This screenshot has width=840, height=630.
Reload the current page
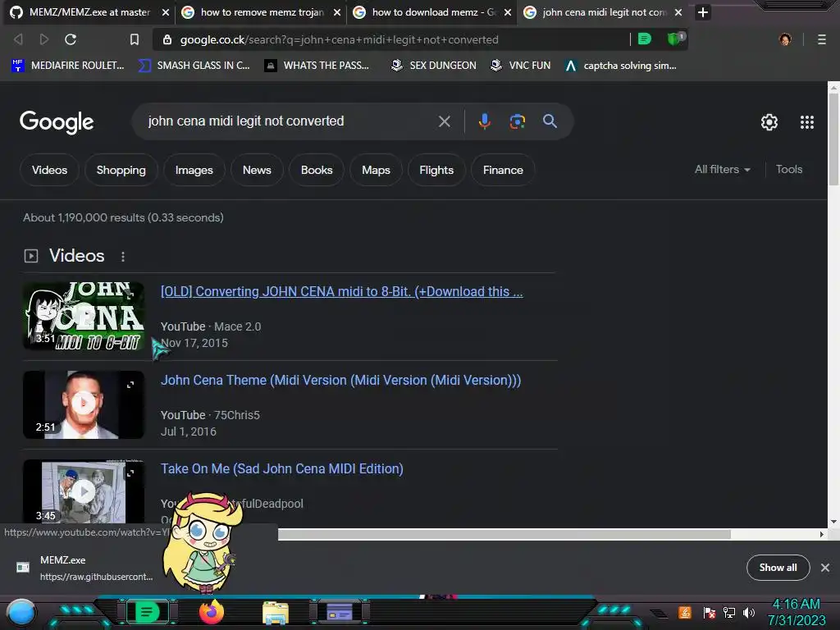[71, 39]
